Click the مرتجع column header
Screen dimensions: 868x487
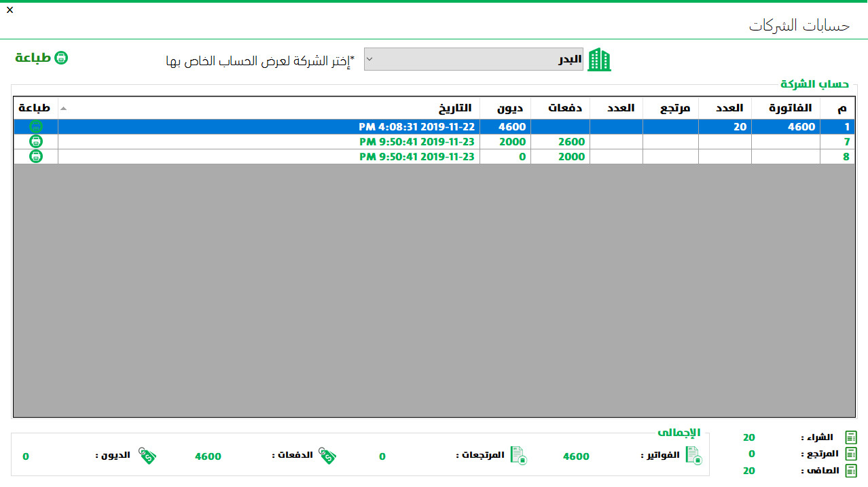tap(671, 108)
